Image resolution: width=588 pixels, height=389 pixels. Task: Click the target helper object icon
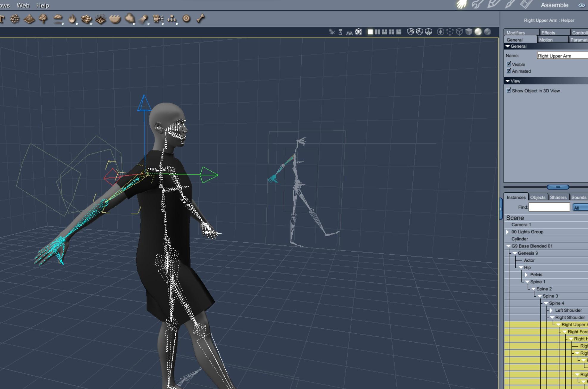pyautogui.click(x=186, y=19)
